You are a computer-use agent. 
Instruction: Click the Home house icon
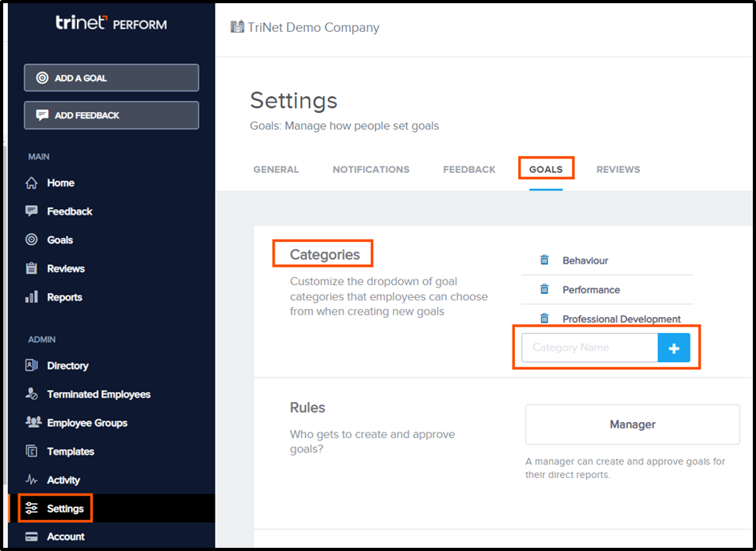pos(31,183)
